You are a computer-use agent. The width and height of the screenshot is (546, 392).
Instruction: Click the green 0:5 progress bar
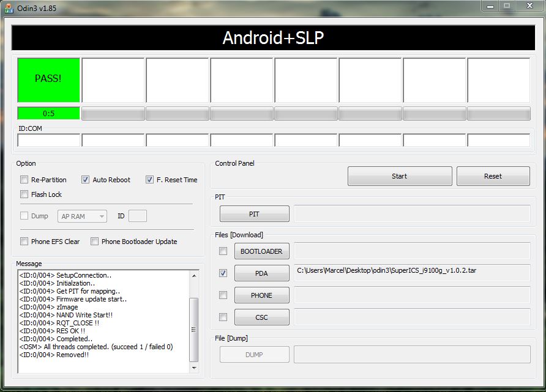(48, 113)
